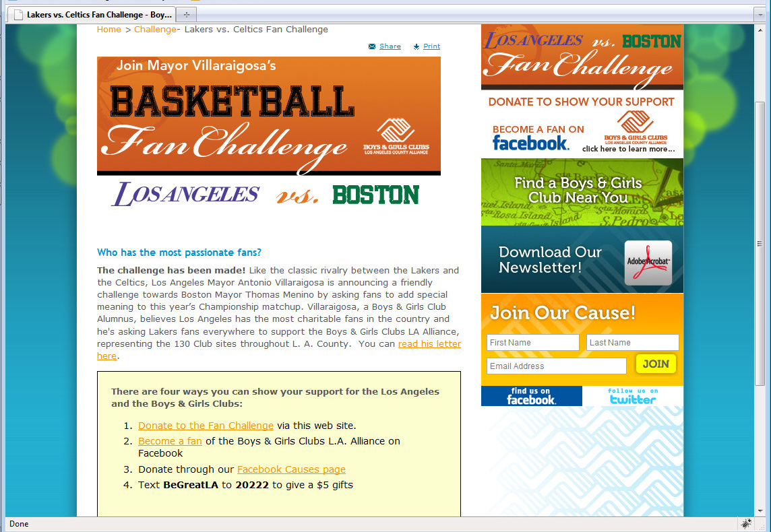The image size is (771, 532).
Task: Click the bold 'BeGreatLA' text
Action: pos(191,485)
